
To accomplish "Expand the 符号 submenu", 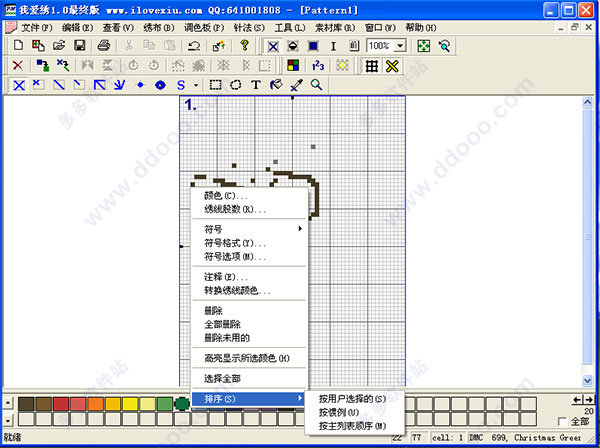I will pyautogui.click(x=249, y=229).
